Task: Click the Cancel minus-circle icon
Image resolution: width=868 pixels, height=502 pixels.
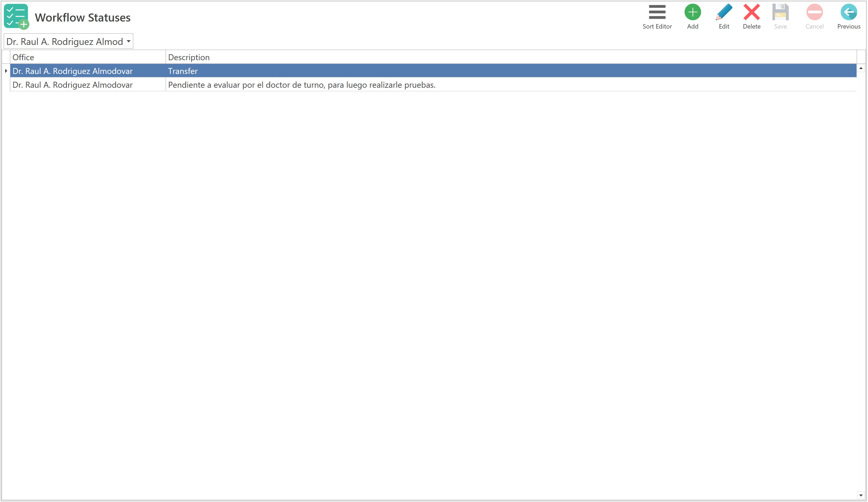Action: click(x=814, y=12)
